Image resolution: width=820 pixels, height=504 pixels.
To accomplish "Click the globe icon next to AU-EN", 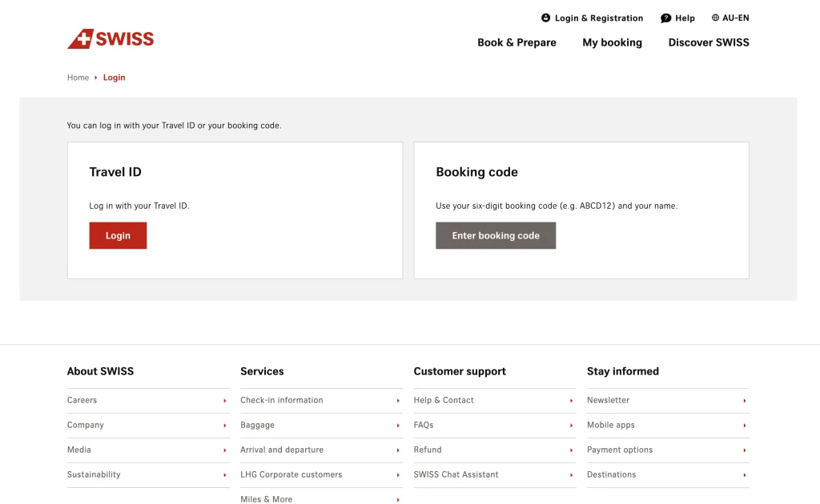I will click(x=715, y=18).
